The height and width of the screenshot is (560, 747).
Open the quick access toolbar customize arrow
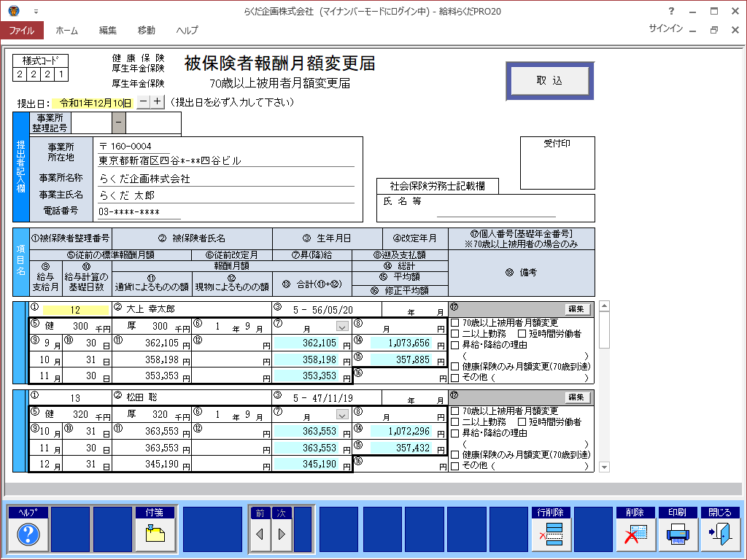(36, 12)
